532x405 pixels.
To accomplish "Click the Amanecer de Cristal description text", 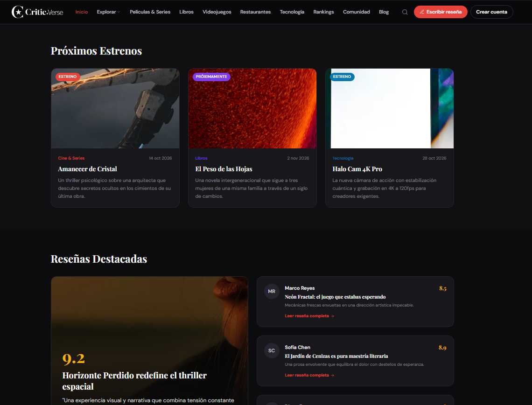I will 114,188.
